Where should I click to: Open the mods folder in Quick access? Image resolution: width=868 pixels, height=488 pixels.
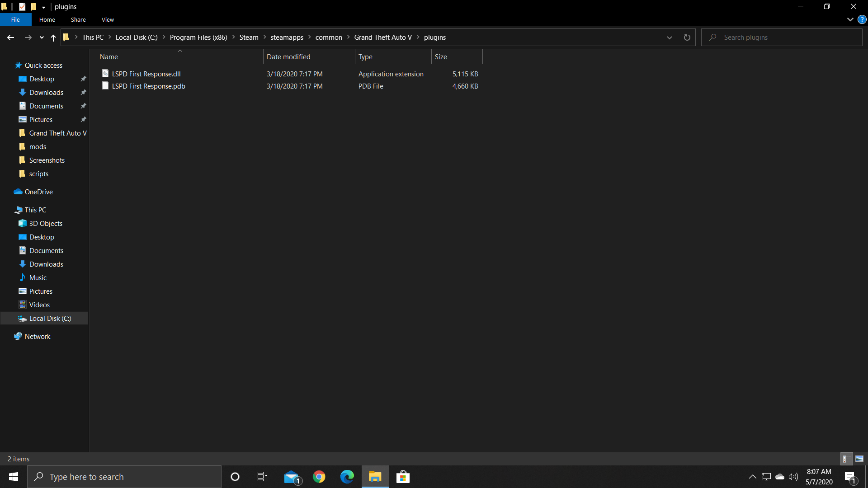pos(38,146)
